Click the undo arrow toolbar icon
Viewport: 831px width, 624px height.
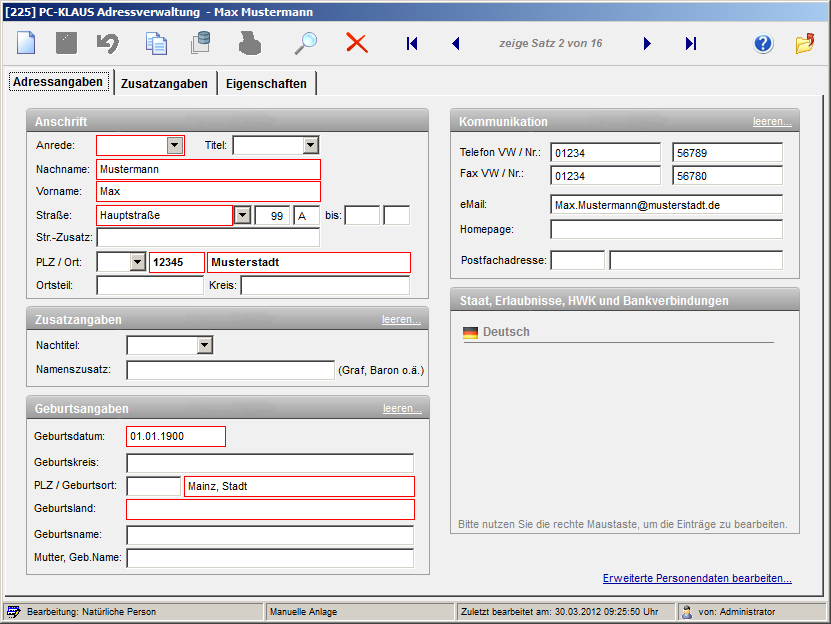pos(107,43)
